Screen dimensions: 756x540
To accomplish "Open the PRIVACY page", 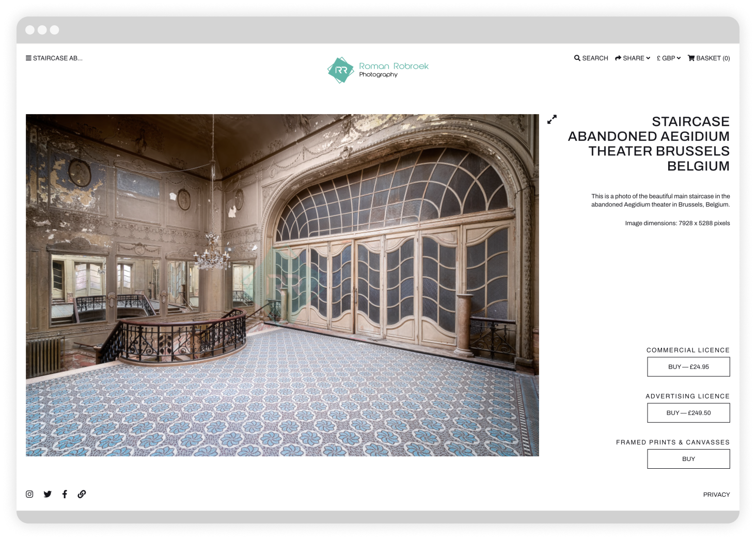I will (x=716, y=494).
